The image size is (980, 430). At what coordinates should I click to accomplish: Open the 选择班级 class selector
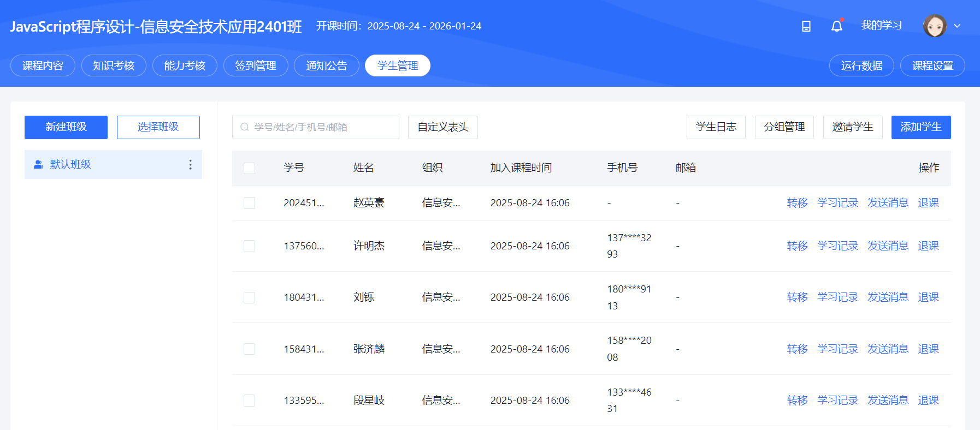click(158, 127)
